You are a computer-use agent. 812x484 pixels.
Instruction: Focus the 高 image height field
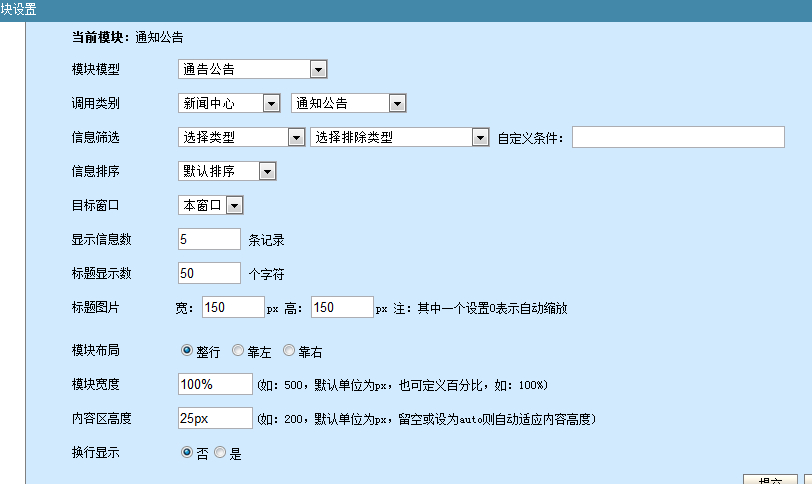click(x=342, y=307)
